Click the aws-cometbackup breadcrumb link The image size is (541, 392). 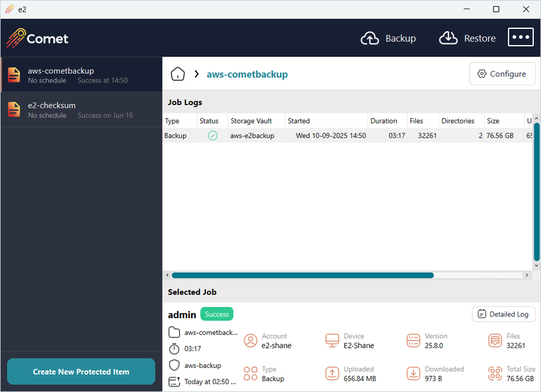tap(247, 74)
